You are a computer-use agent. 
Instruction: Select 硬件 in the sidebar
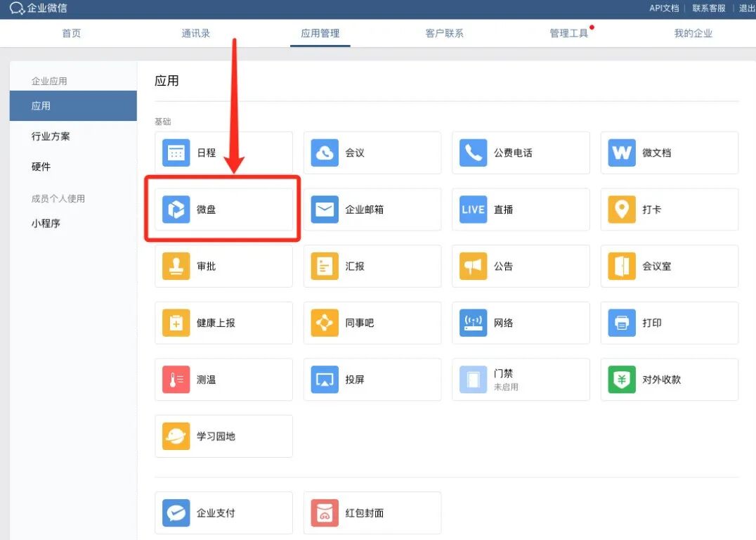point(41,167)
